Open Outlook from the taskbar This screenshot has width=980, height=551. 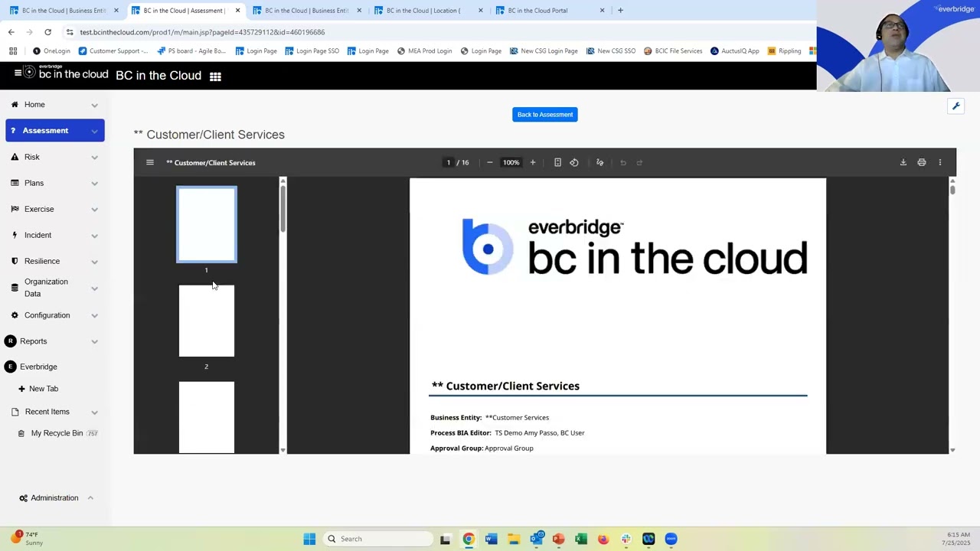pos(536,539)
